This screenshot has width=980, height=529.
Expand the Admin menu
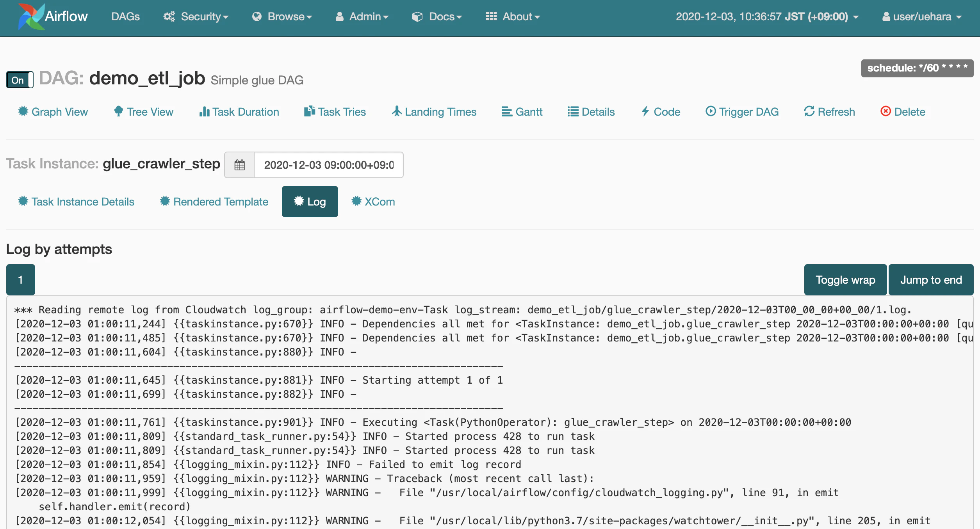click(x=362, y=16)
